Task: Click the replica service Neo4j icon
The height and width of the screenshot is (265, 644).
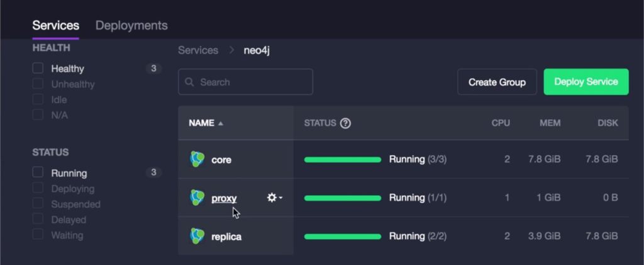Action: pos(197,236)
